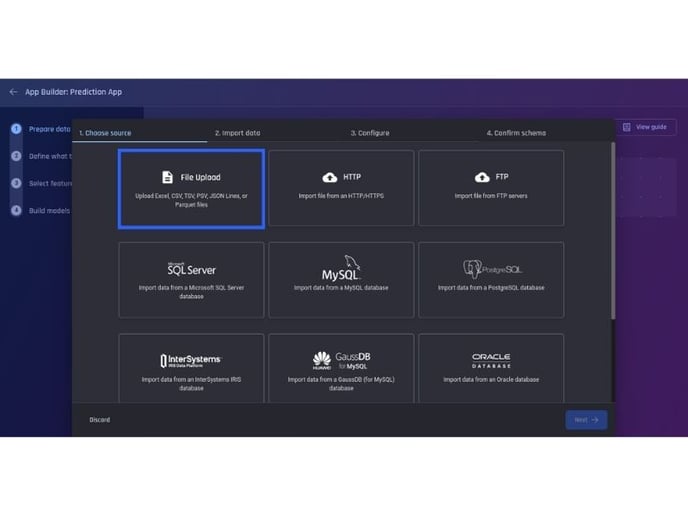Click the 'Upload Excel, CSV, TSV' description text
The width and height of the screenshot is (688, 516).
[x=191, y=200]
